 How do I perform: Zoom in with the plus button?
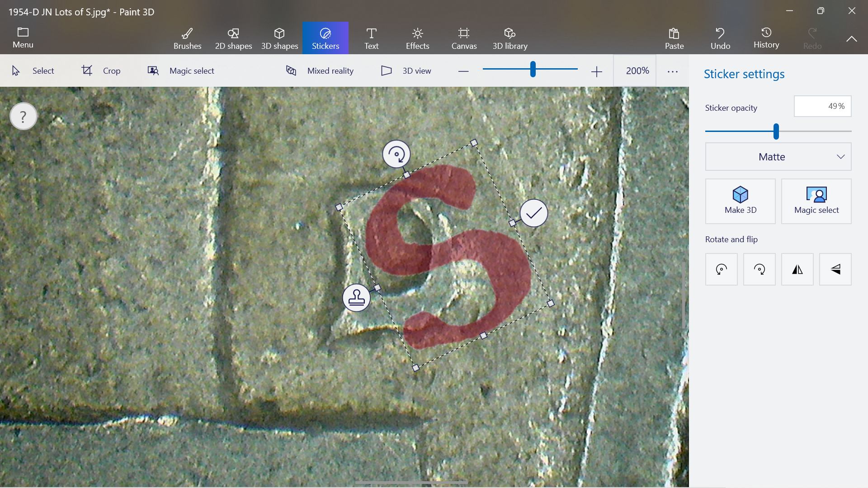click(x=597, y=71)
